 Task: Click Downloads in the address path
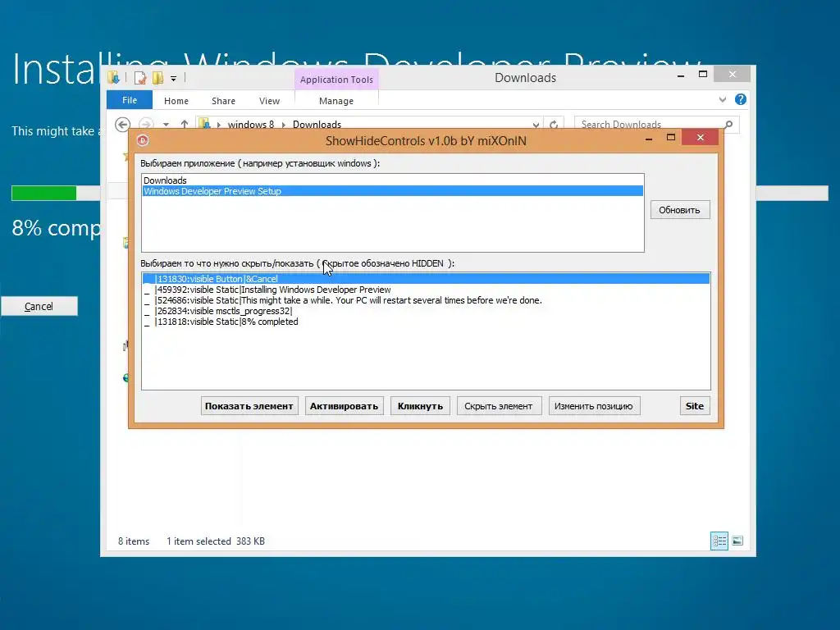point(317,125)
